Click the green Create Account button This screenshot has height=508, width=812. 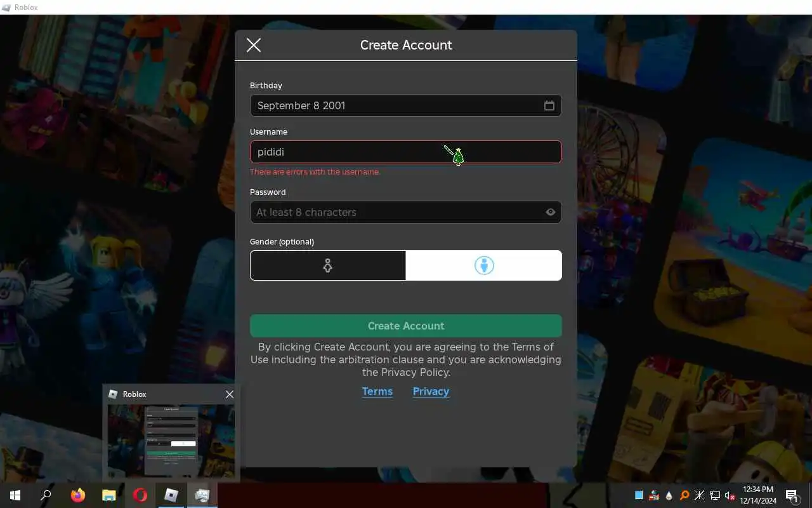pyautogui.click(x=405, y=326)
